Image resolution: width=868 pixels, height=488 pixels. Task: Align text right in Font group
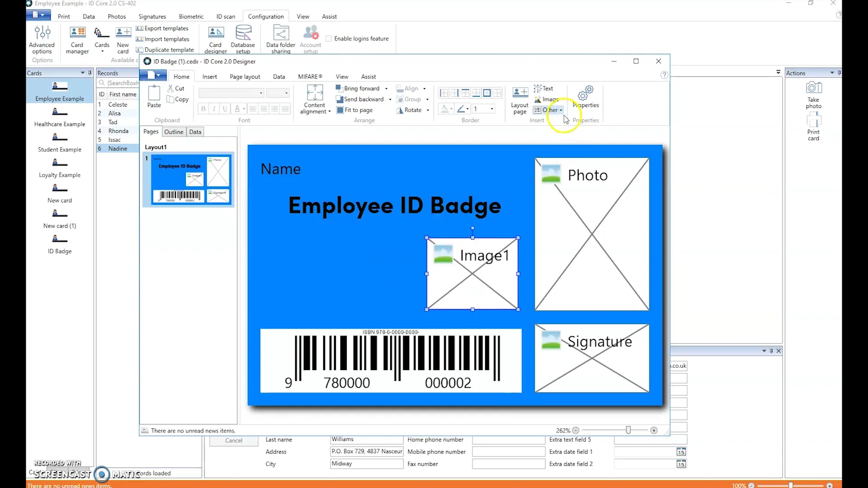click(x=274, y=108)
